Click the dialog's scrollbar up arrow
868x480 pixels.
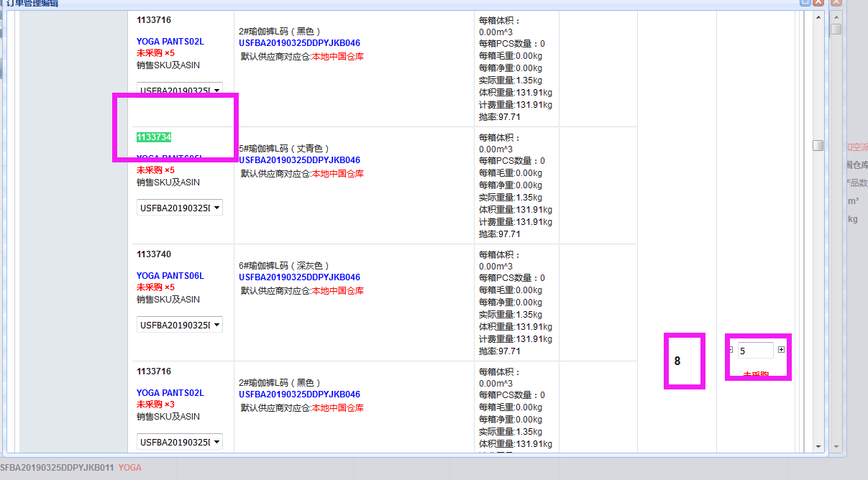[817, 17]
